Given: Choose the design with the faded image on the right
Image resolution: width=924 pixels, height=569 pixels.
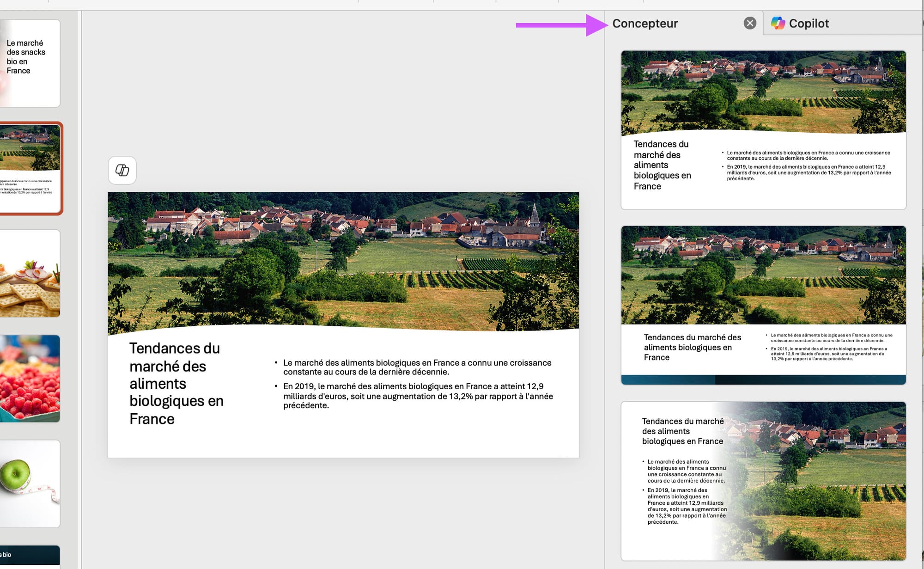Looking at the screenshot, I should click(x=763, y=481).
